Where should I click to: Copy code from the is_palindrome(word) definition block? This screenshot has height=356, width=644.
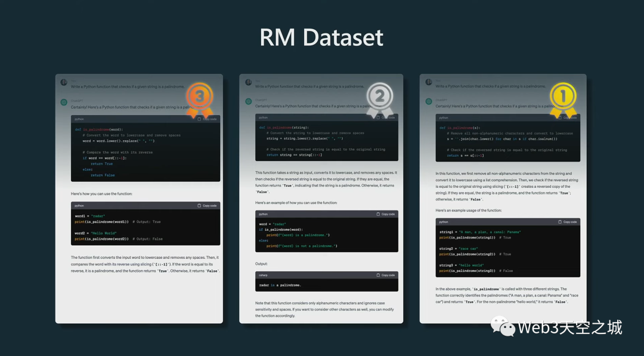pos(207,119)
